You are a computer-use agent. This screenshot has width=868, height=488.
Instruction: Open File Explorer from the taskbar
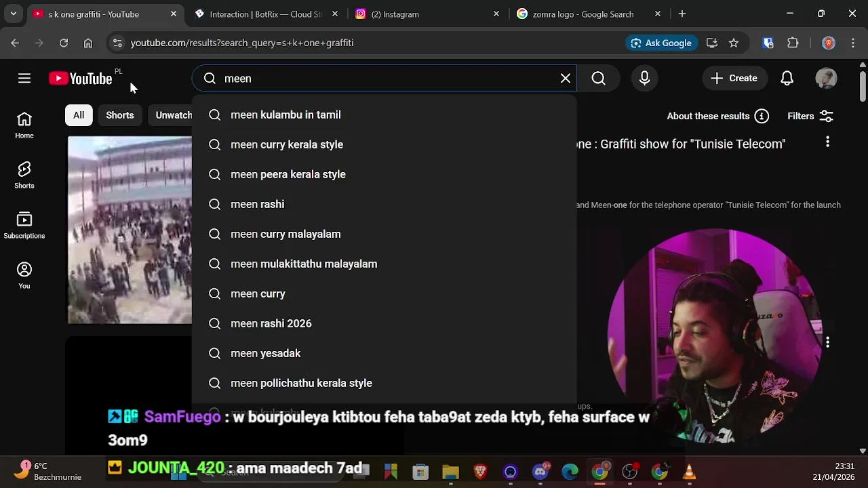click(450, 472)
